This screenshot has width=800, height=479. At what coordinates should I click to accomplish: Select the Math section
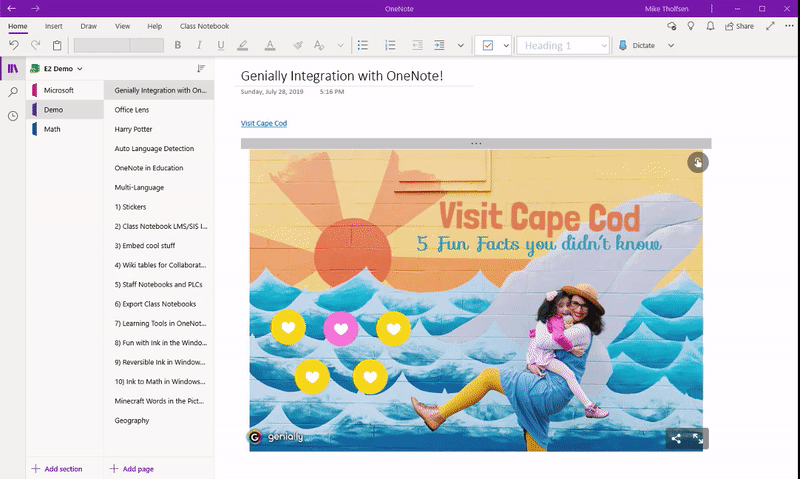click(65, 129)
